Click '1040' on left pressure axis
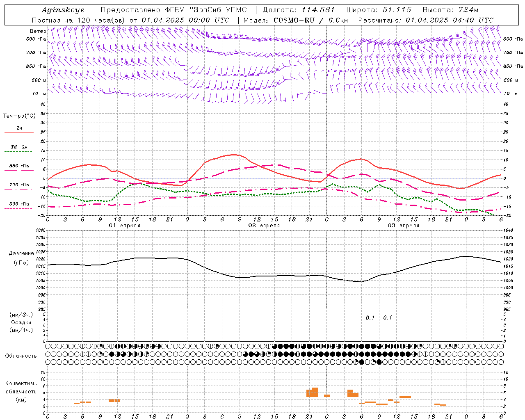Viewport: 525px width, 420px height. pos(41,231)
